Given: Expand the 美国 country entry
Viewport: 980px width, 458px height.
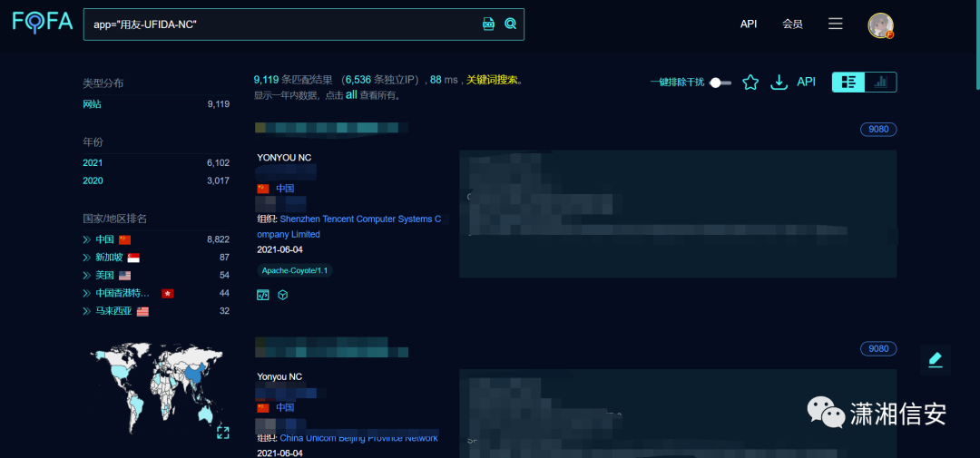Looking at the screenshot, I should [x=87, y=276].
